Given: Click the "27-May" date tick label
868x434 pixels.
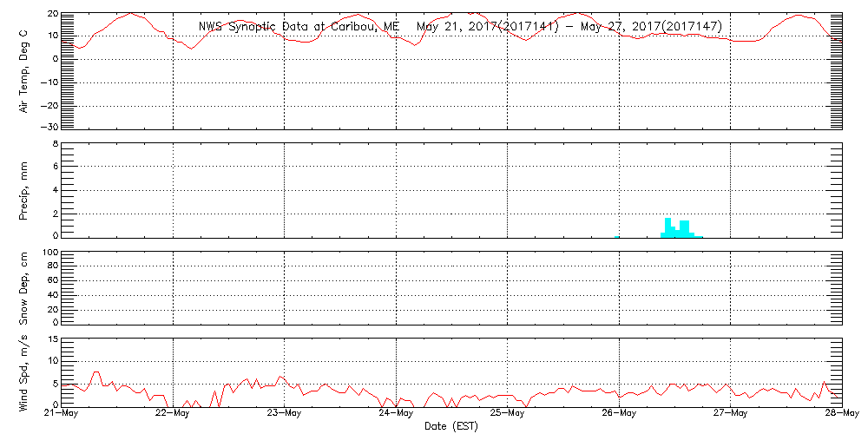Looking at the screenshot, I should coord(731,413).
